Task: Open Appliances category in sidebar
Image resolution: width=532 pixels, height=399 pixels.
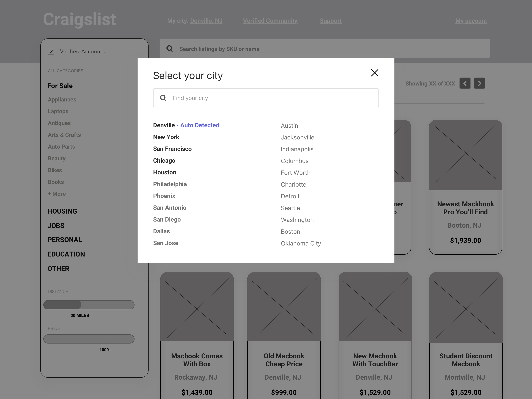Action: click(x=62, y=100)
